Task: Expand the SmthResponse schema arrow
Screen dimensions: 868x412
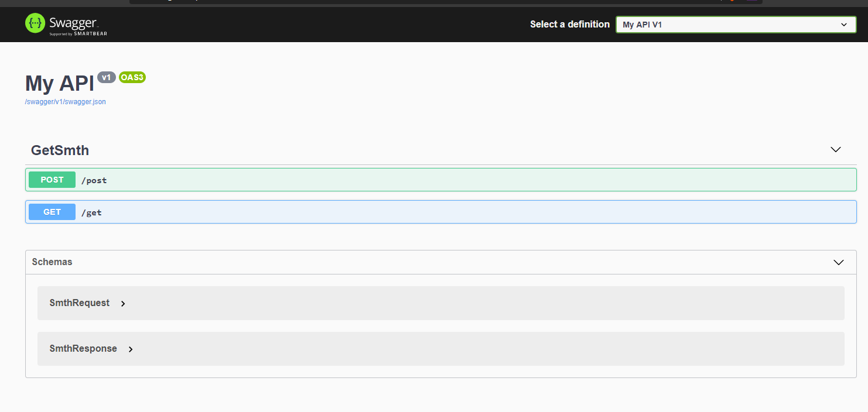Action: tap(131, 349)
